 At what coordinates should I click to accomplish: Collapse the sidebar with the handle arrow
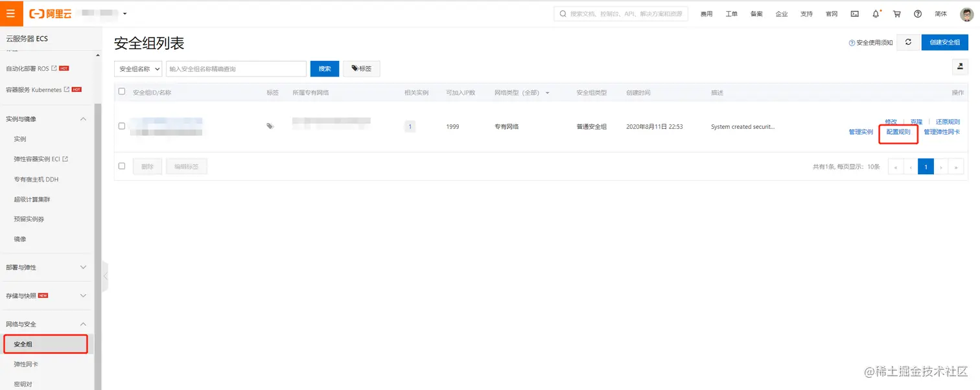point(105,276)
